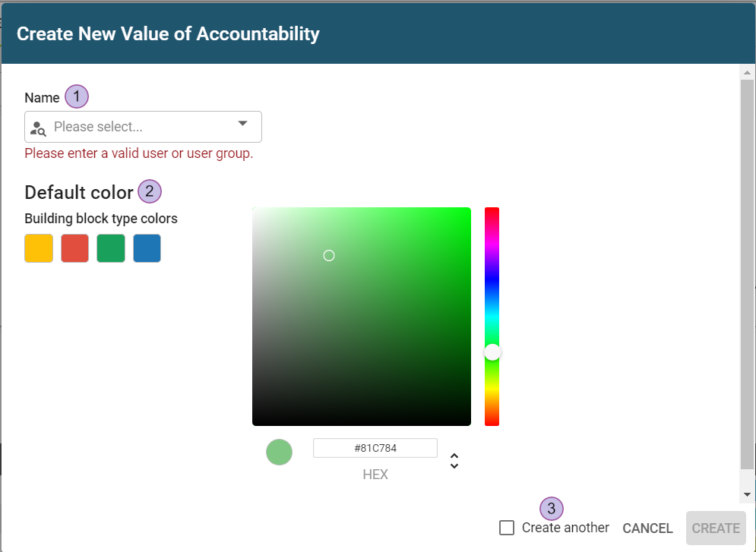Select the red building block color swatch
The height and width of the screenshot is (552, 756).
[74, 248]
